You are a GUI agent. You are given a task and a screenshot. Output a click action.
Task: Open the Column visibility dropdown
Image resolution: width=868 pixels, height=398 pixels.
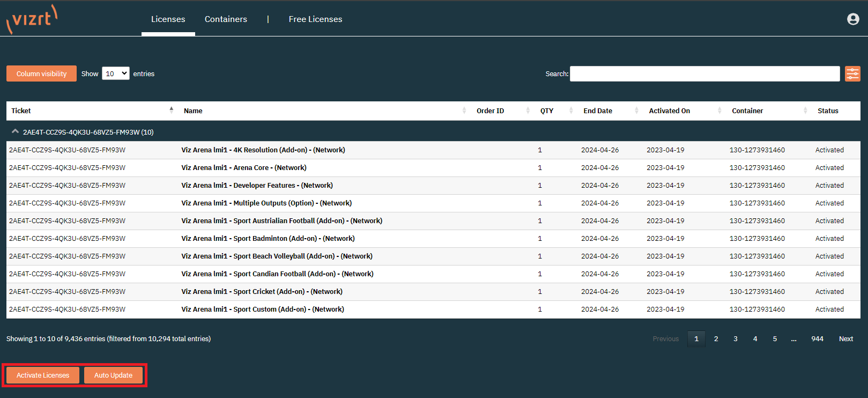tap(41, 74)
